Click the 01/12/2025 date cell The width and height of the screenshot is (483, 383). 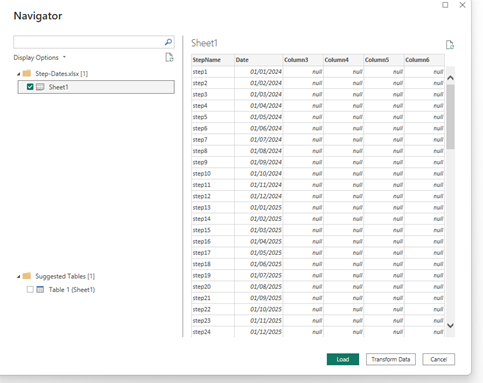click(x=258, y=332)
